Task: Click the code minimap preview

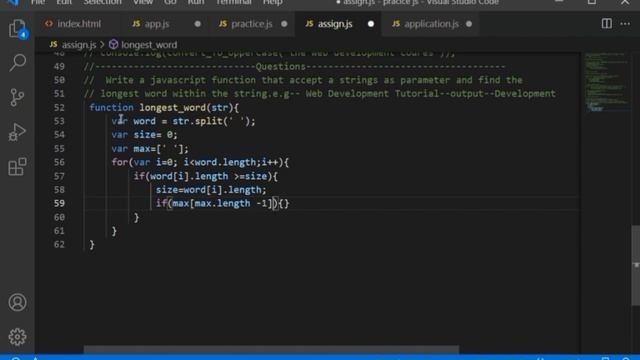Action: [607, 82]
